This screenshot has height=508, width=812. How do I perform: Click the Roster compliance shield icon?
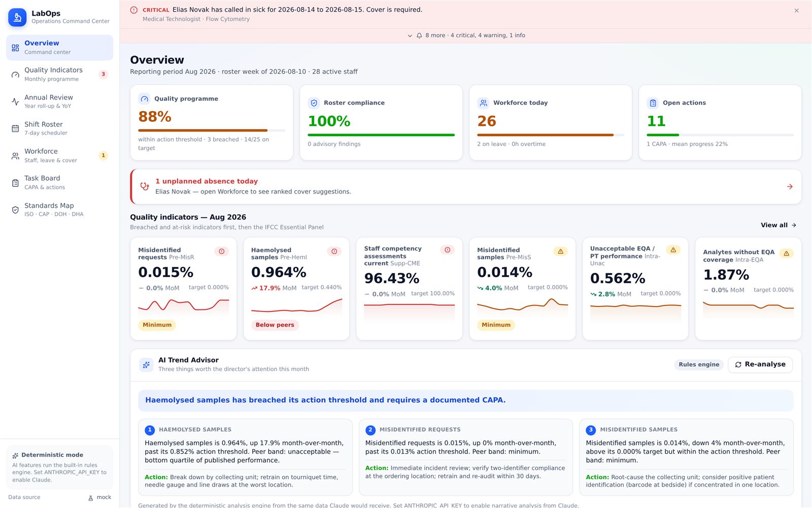point(314,103)
